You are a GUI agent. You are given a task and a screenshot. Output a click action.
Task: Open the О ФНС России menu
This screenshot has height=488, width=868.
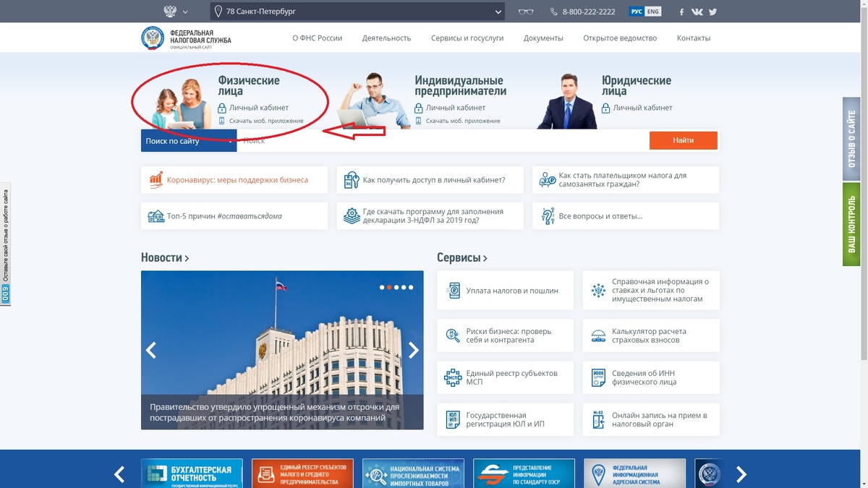(x=318, y=38)
